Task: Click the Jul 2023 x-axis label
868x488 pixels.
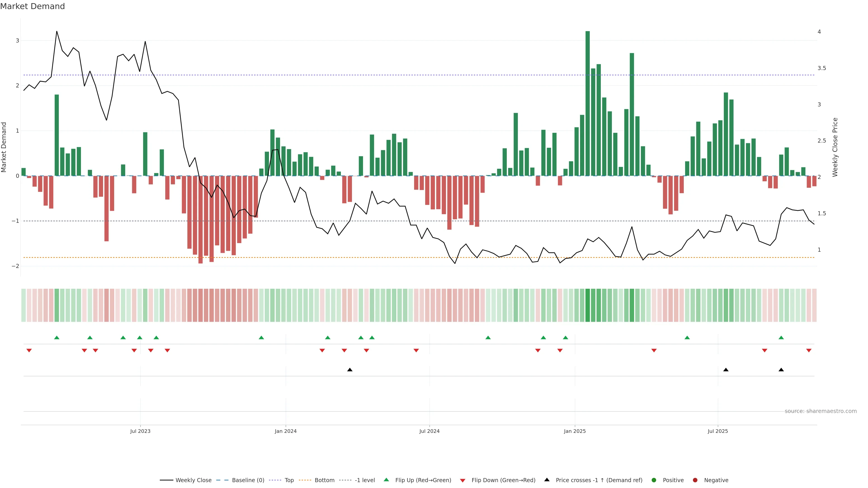Action: 140,431
